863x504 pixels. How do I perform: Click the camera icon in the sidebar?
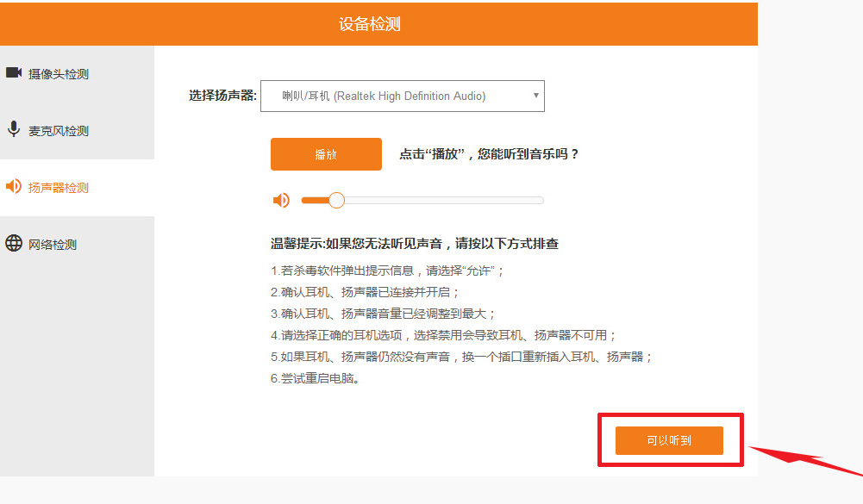click(14, 73)
